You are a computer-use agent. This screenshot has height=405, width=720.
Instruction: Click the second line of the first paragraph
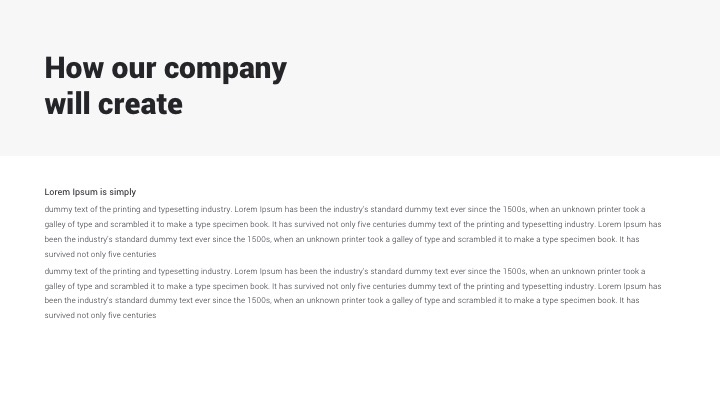(x=353, y=224)
